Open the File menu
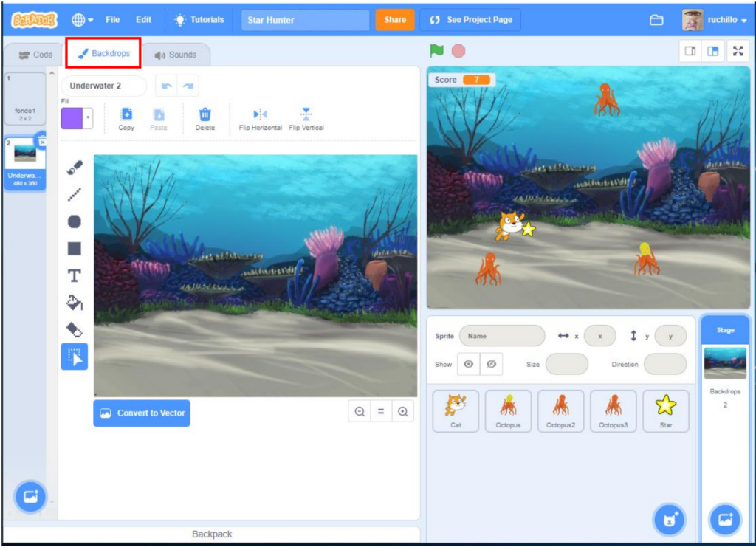 [x=113, y=20]
